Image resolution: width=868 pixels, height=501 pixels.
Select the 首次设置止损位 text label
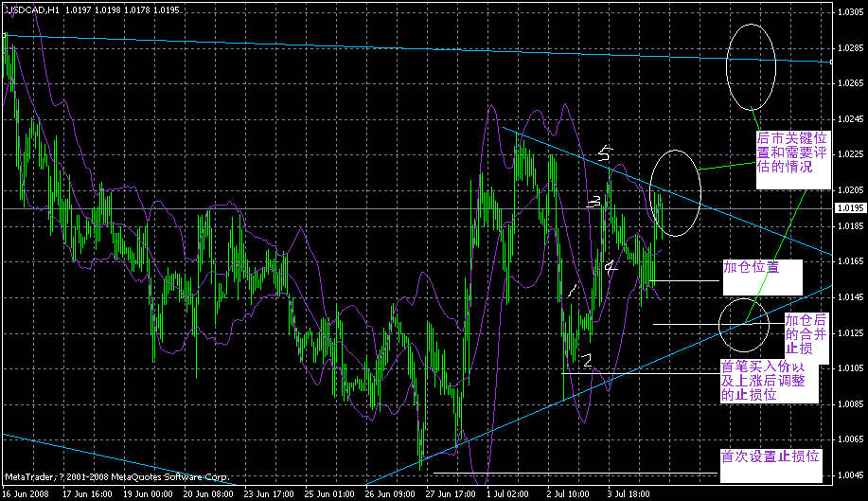[x=771, y=465]
